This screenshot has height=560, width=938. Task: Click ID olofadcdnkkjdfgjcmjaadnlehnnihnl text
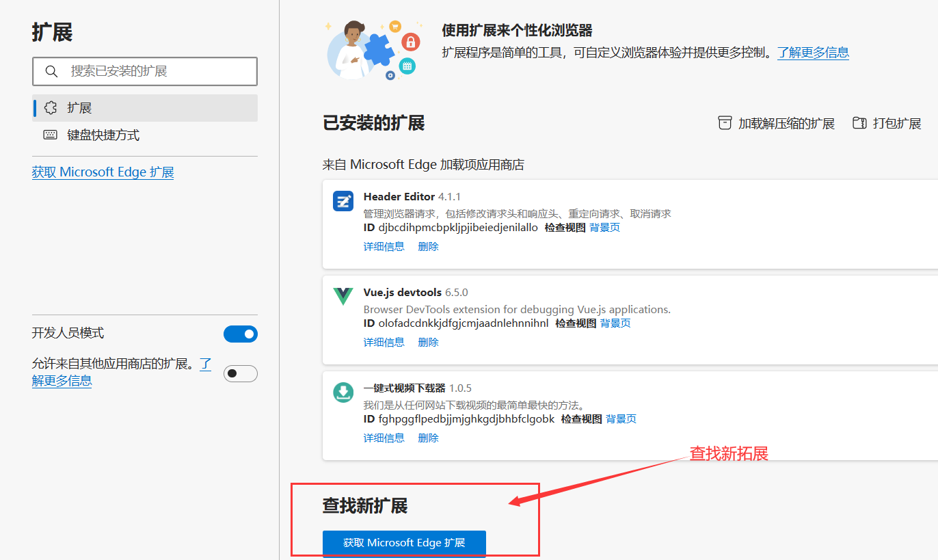coord(456,323)
